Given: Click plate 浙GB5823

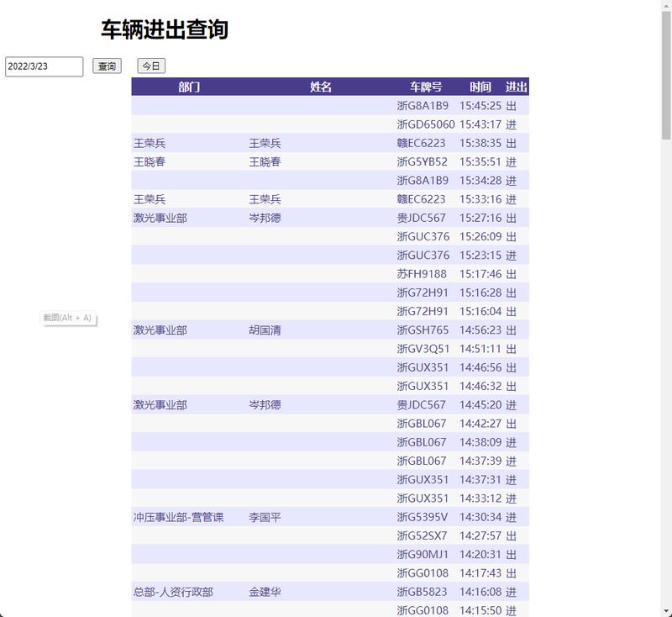Looking at the screenshot, I should click(423, 592).
